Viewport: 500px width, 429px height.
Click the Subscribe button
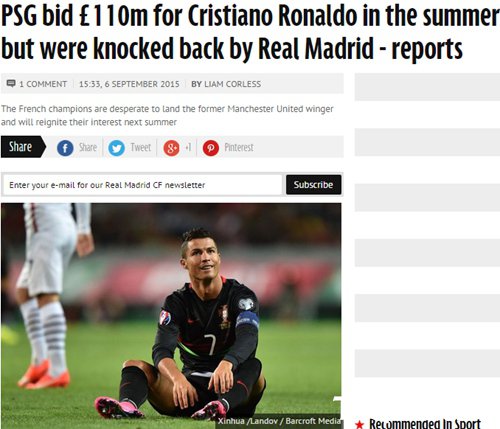(x=313, y=185)
